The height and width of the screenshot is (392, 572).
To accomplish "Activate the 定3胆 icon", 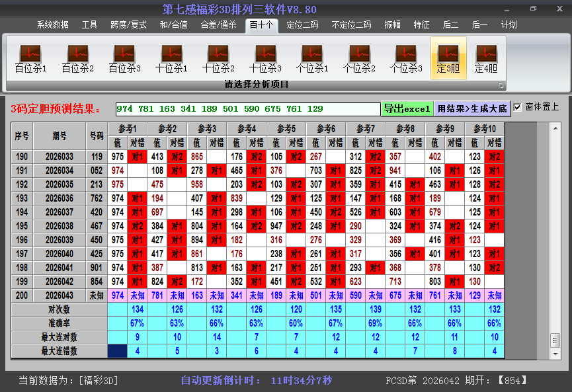I will (448, 58).
